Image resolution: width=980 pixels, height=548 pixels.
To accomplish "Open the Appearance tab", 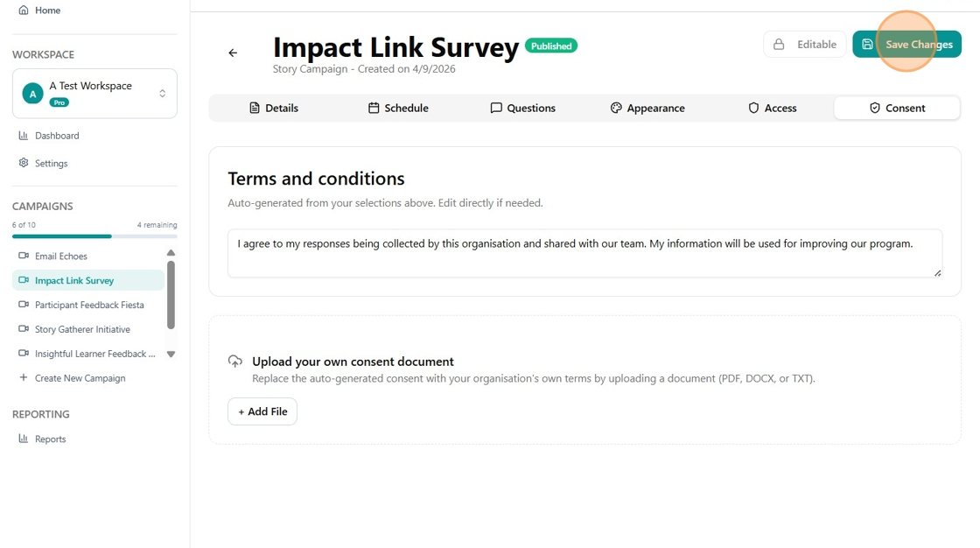I will pyautogui.click(x=647, y=108).
